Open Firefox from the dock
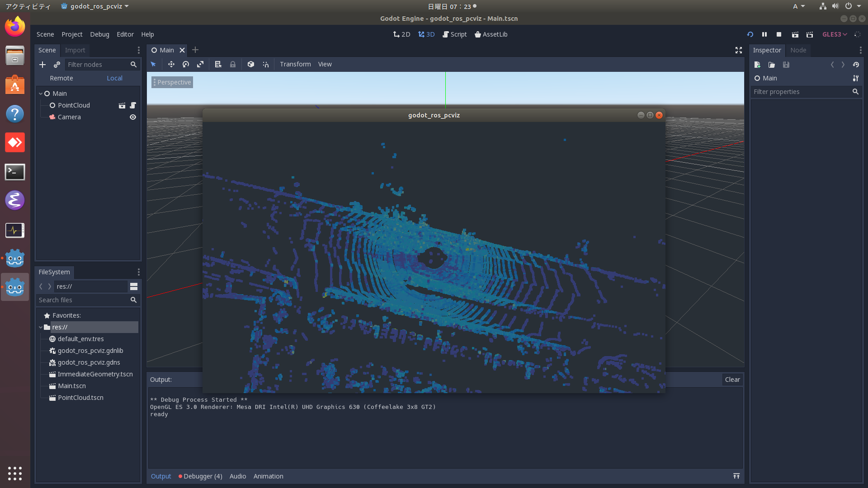868x488 pixels. [15, 26]
